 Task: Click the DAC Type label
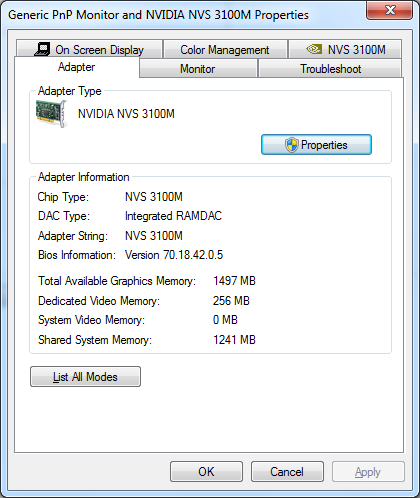pyautogui.click(x=64, y=216)
